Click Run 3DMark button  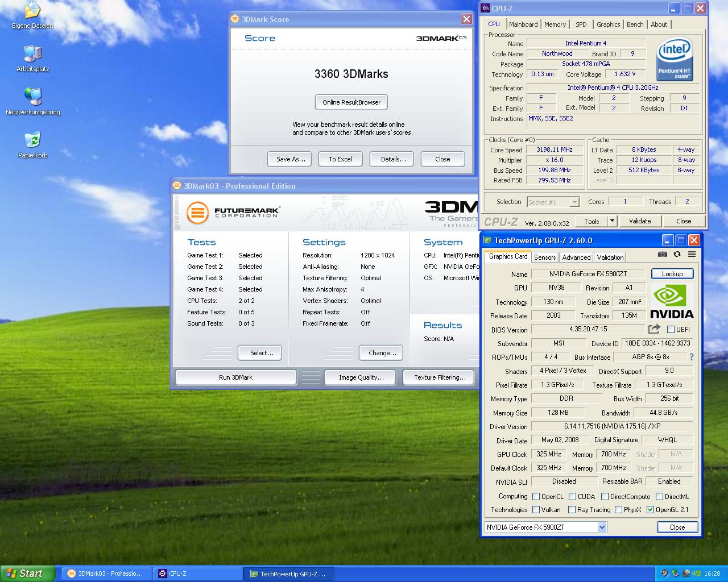point(235,377)
